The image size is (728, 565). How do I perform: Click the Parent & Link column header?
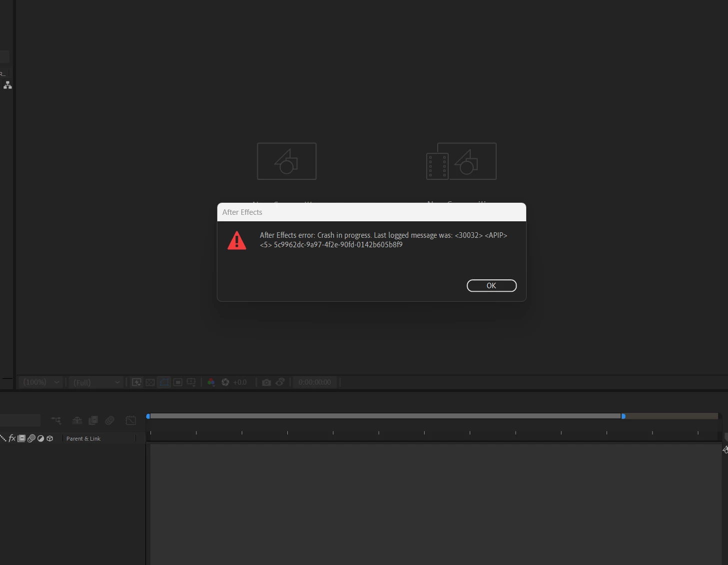tap(83, 439)
